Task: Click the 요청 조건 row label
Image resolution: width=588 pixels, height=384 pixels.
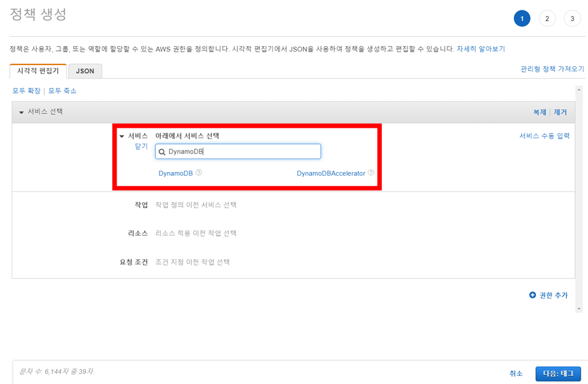Action: coord(134,262)
